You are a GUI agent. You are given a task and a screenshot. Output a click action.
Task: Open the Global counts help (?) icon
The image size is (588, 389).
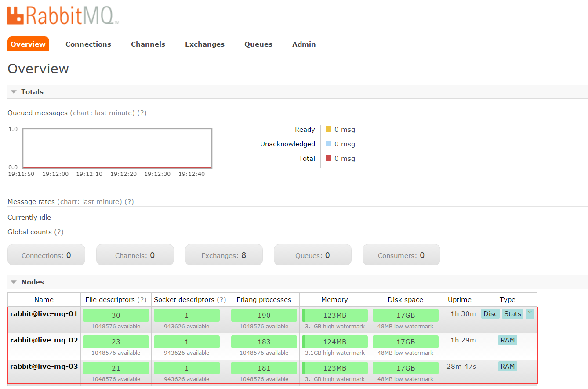click(x=59, y=232)
